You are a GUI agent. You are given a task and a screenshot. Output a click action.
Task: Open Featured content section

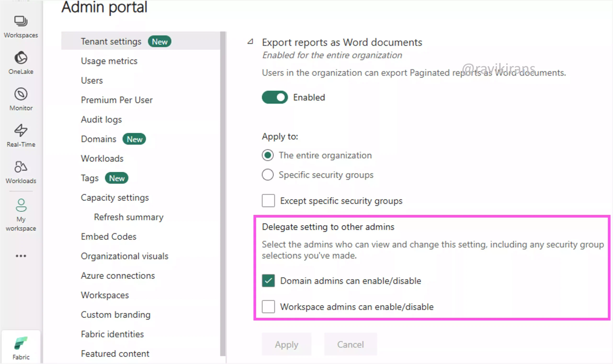(115, 354)
